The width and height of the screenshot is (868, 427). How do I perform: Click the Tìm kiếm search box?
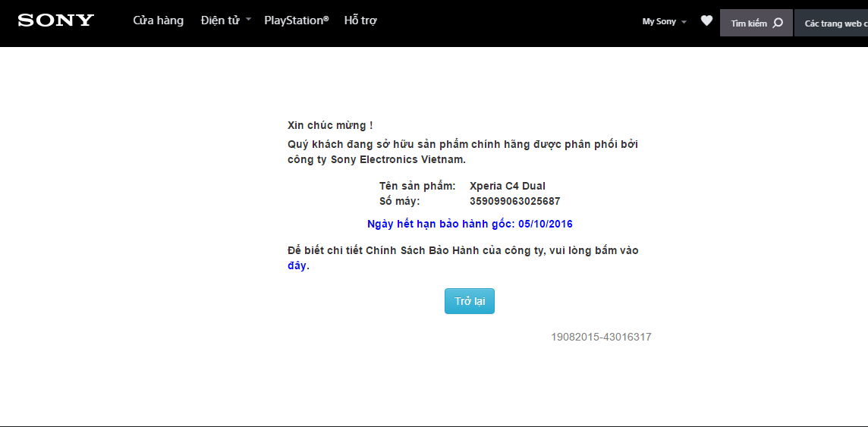point(756,23)
